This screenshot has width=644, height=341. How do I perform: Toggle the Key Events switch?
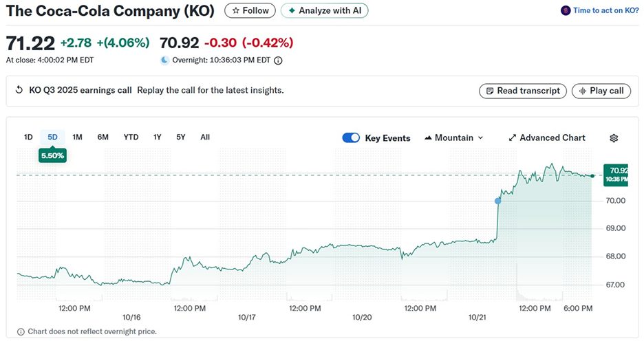(x=351, y=138)
